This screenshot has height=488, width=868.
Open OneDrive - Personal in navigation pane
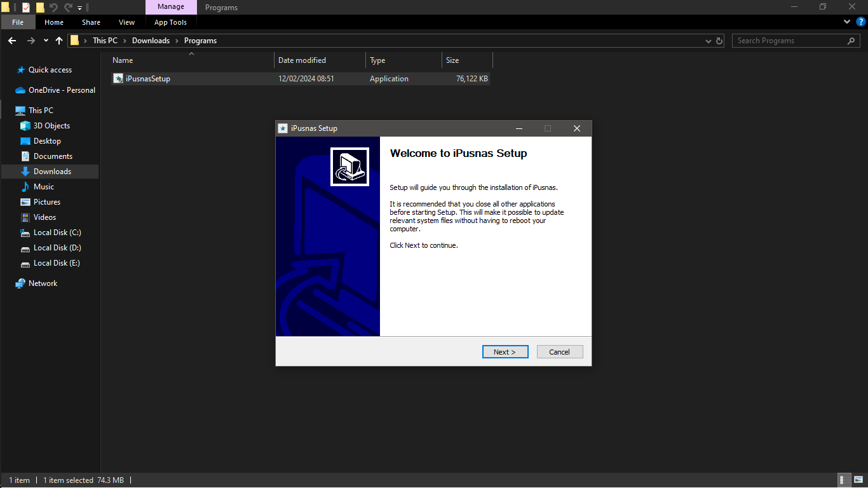62,90
